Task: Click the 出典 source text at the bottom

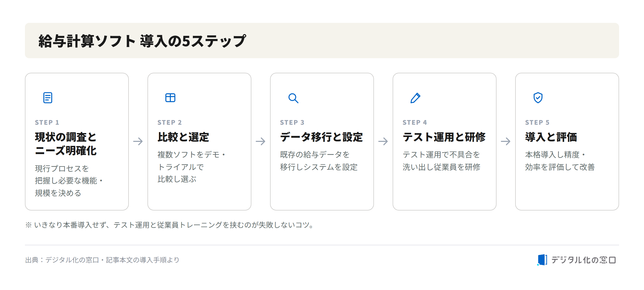Action: click(102, 260)
